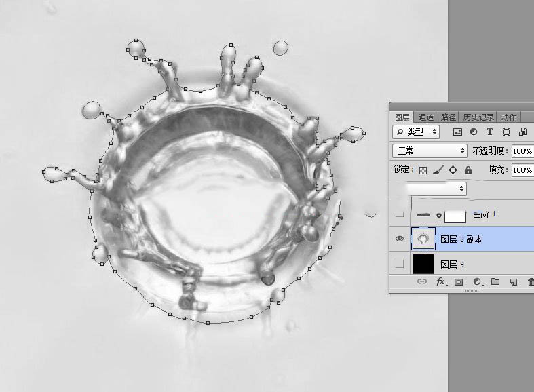Show the 图层 9 layer
534x392 pixels.
pos(400,263)
